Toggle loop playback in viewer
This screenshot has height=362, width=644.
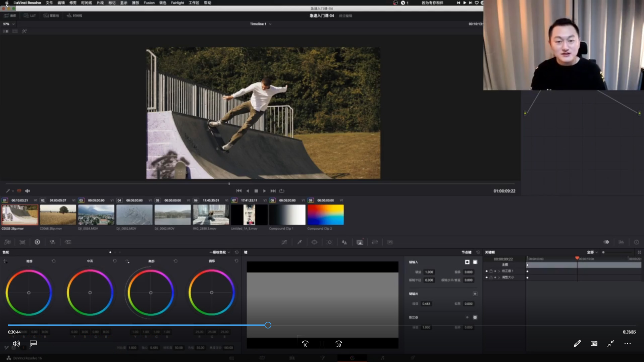pyautogui.click(x=282, y=191)
